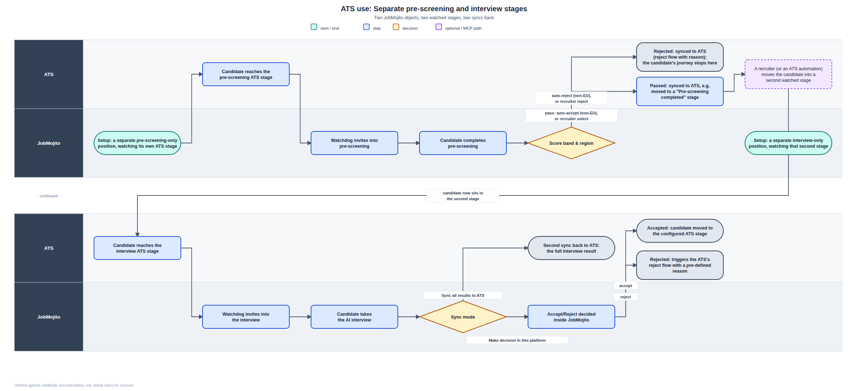The width and height of the screenshot is (868, 391).
Task: Click the optional / MCP path legend swatch
Action: click(x=439, y=27)
